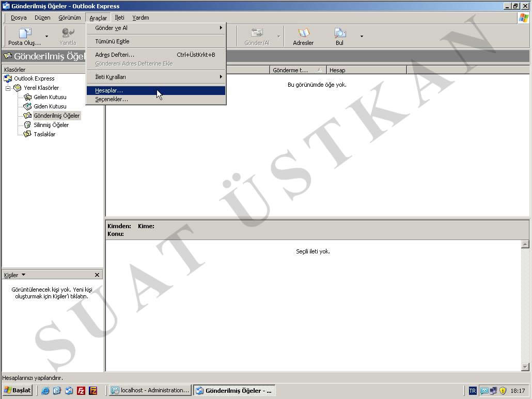This screenshot has height=399, width=532.
Task: Click the Bul find icon
Action: [340, 33]
